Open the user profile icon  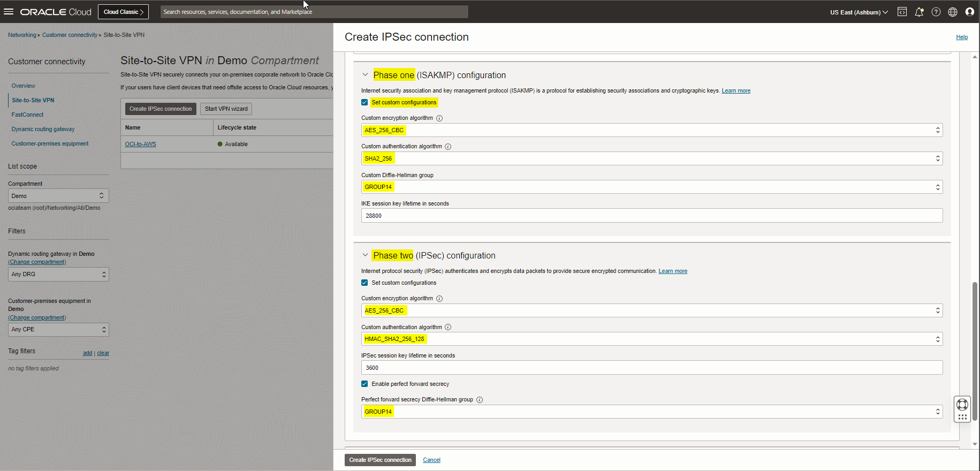click(969, 12)
